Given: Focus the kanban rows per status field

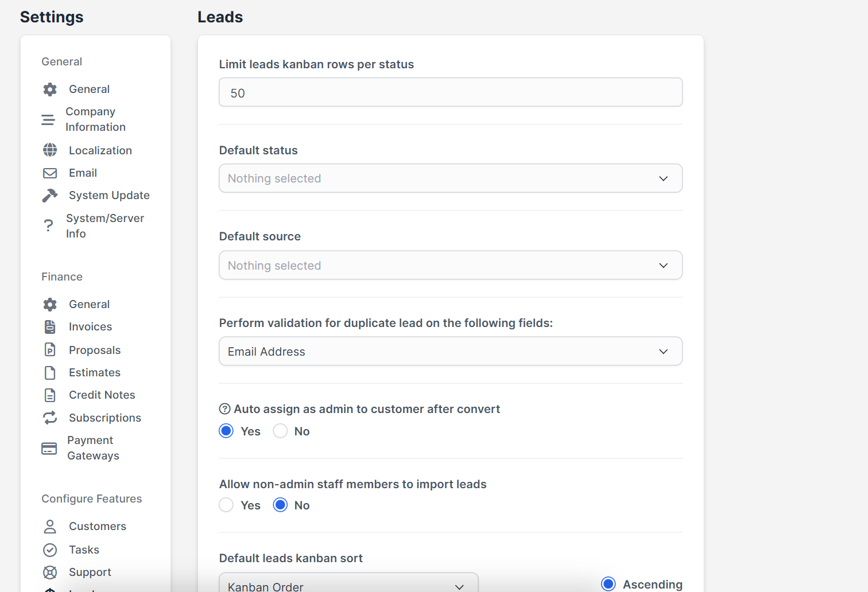Looking at the screenshot, I should (x=451, y=92).
